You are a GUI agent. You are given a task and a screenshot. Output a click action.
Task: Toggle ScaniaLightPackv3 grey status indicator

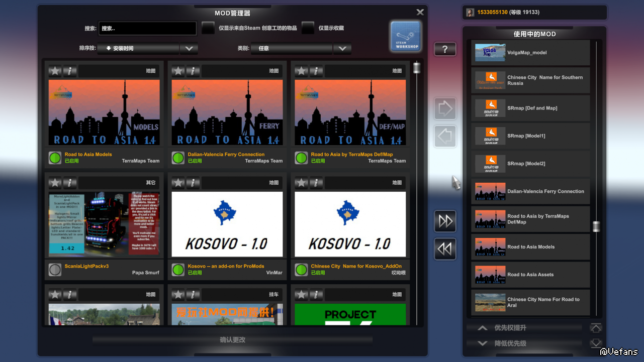click(55, 270)
